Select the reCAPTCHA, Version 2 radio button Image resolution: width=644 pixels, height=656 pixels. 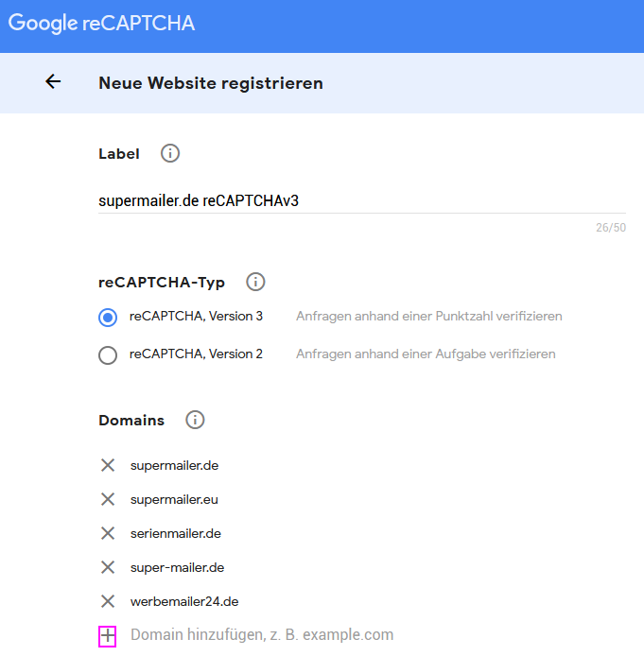click(108, 355)
